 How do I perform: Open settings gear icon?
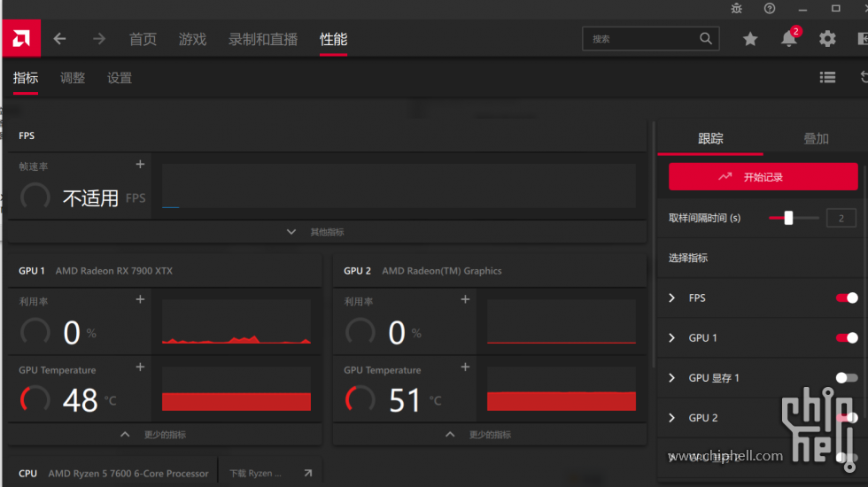[827, 39]
